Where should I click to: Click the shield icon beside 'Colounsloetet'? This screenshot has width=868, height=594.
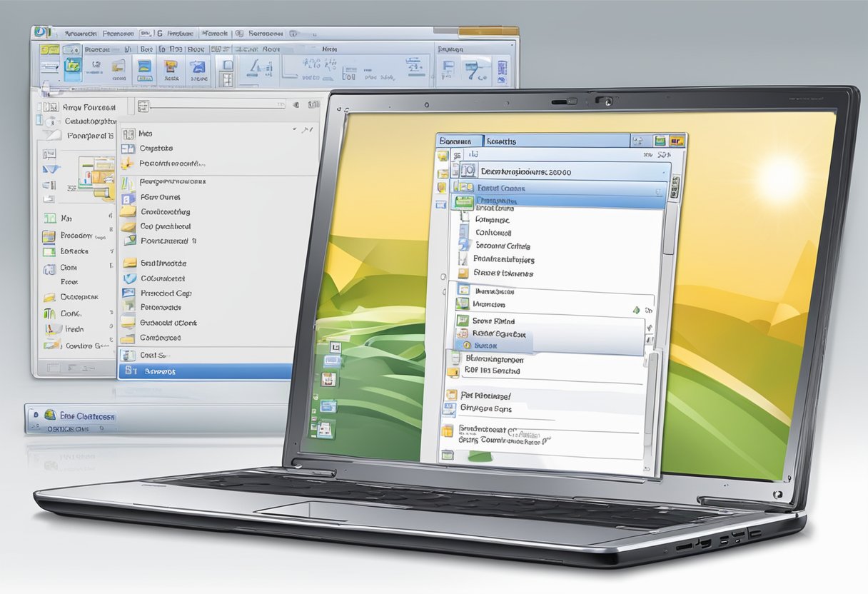tap(128, 278)
